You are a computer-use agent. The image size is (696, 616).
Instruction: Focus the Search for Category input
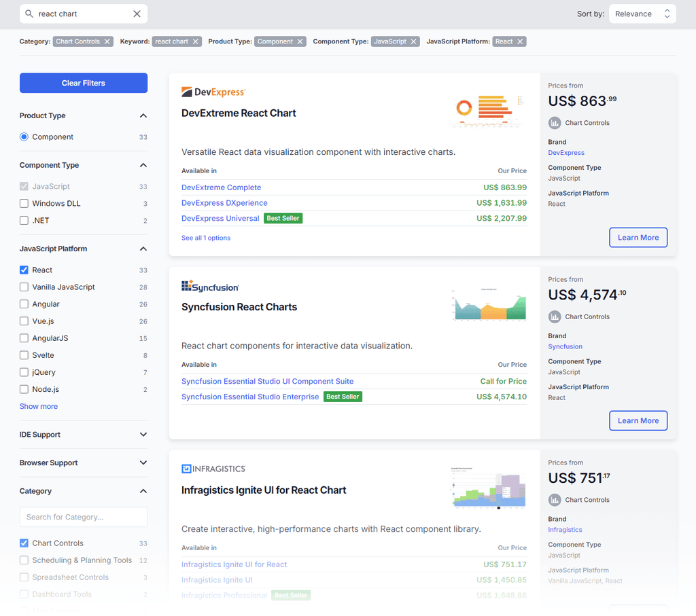[84, 517]
